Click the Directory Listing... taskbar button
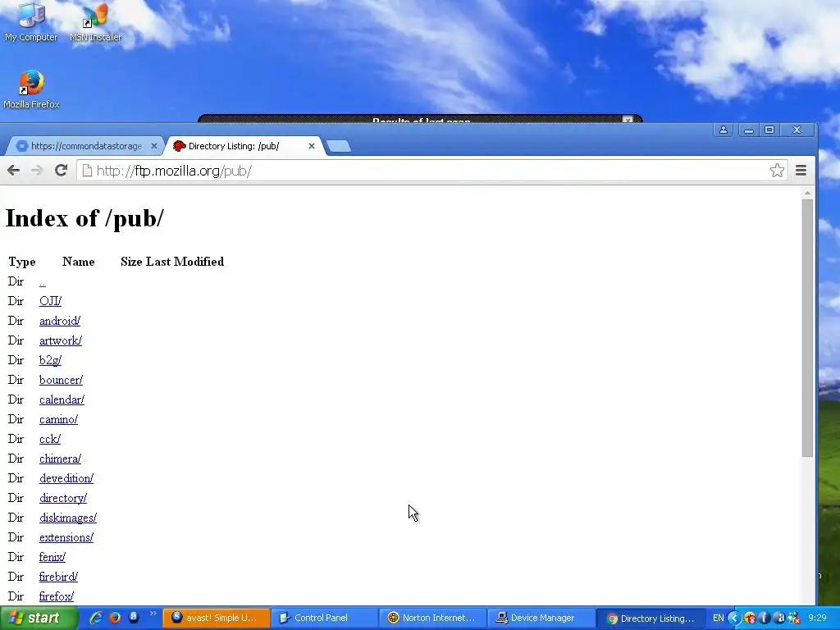The width and height of the screenshot is (840, 630). click(x=650, y=619)
